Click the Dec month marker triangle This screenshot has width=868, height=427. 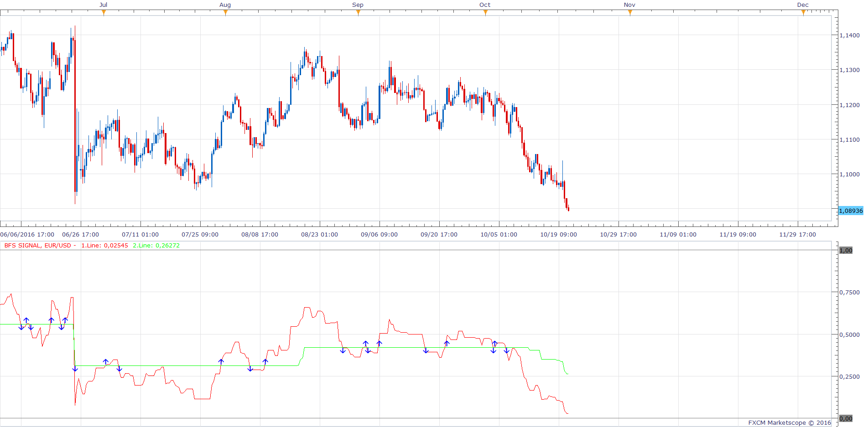point(803,12)
